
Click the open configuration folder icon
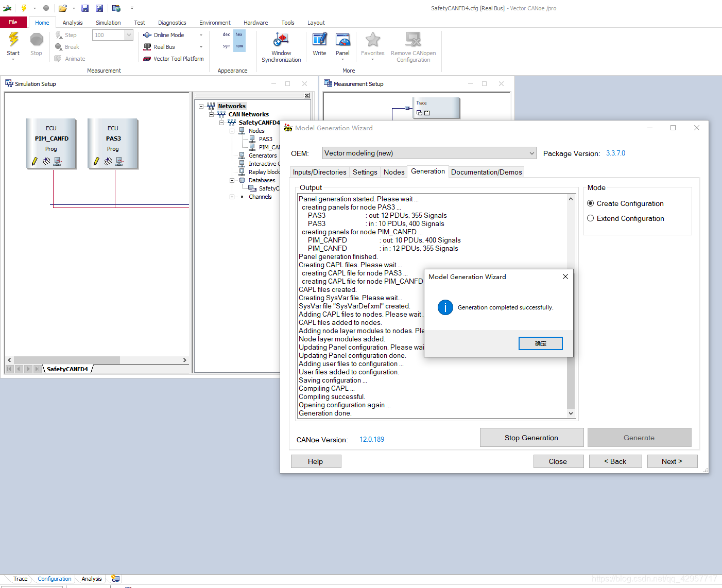click(63, 8)
